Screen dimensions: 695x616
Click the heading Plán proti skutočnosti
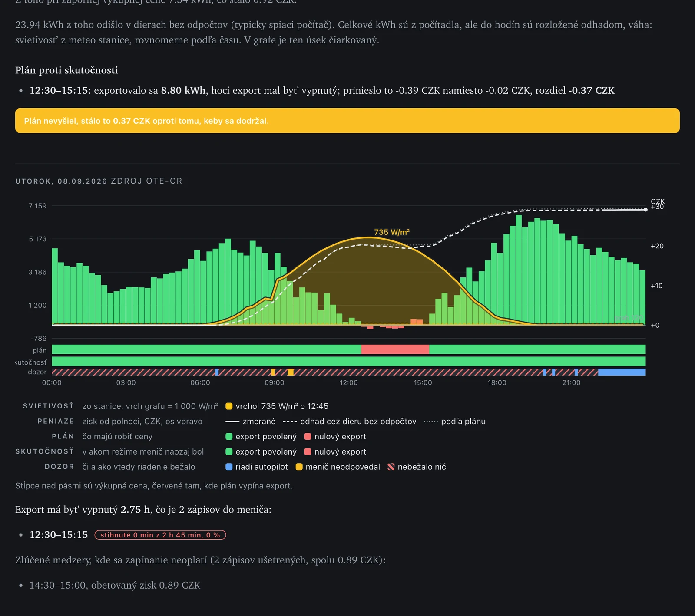(x=66, y=70)
